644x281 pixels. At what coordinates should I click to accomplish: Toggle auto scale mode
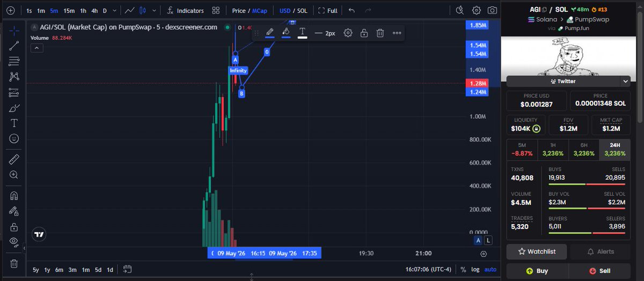coord(491,270)
